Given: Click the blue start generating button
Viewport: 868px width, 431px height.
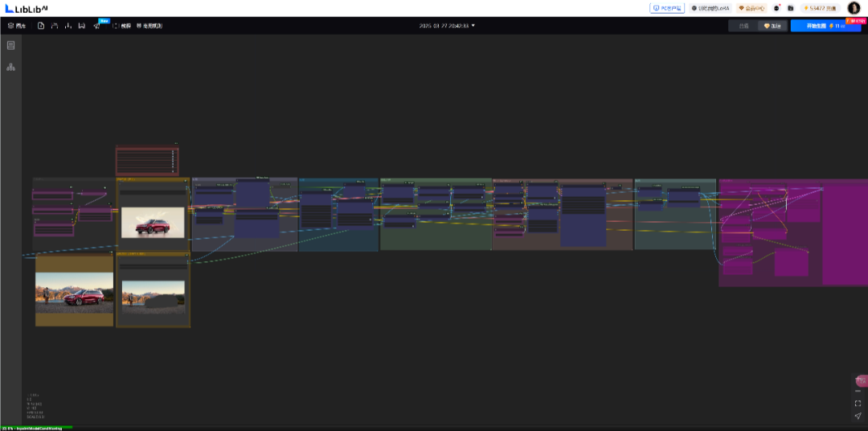Looking at the screenshot, I should [x=825, y=26].
